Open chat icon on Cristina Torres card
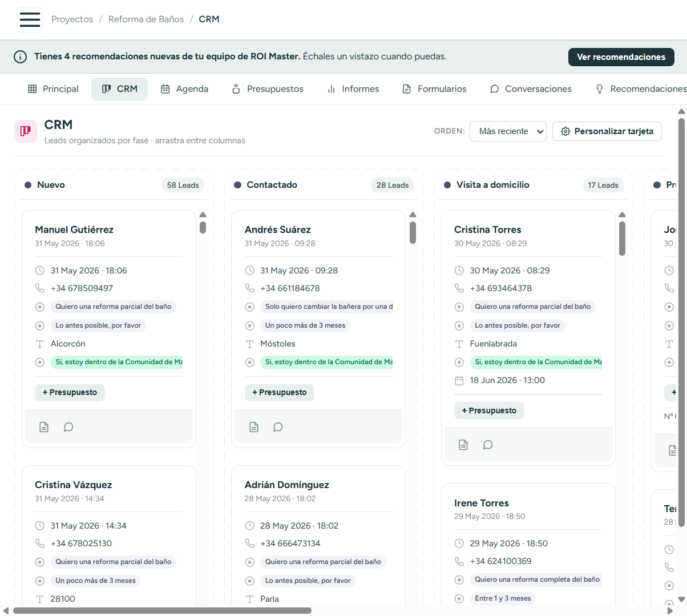Screen dimensions: 687x616 click(x=488, y=445)
